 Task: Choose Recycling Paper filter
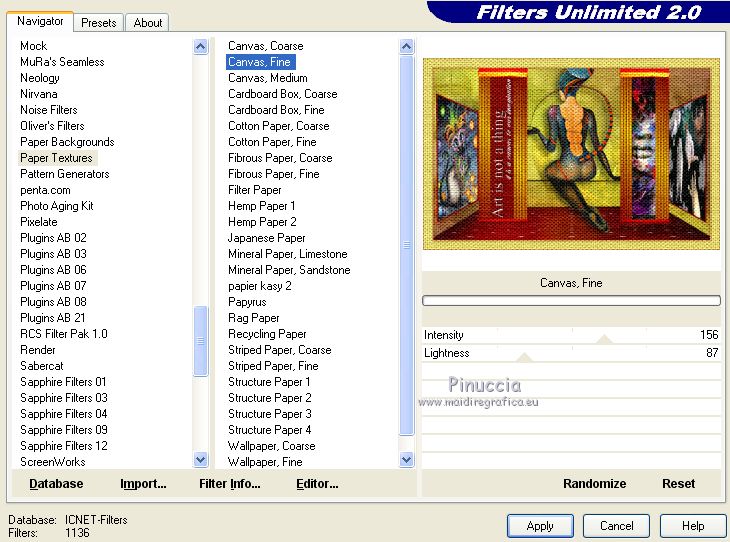coord(267,334)
